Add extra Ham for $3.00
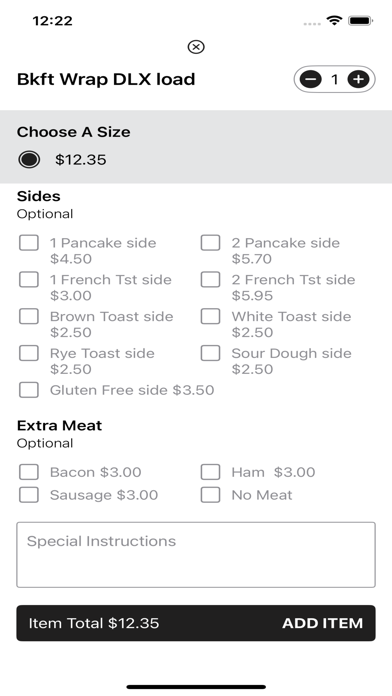The image size is (392, 696). coord(210,472)
